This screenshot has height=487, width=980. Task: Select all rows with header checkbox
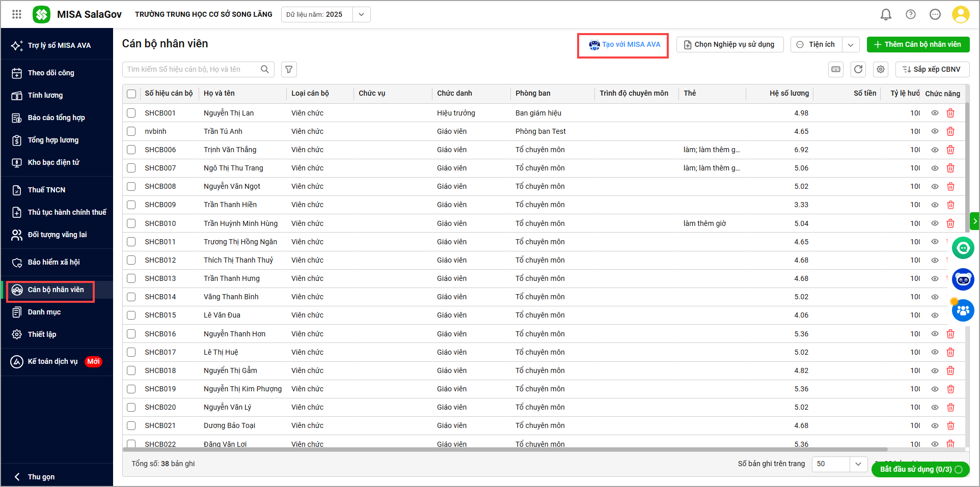coord(131,94)
